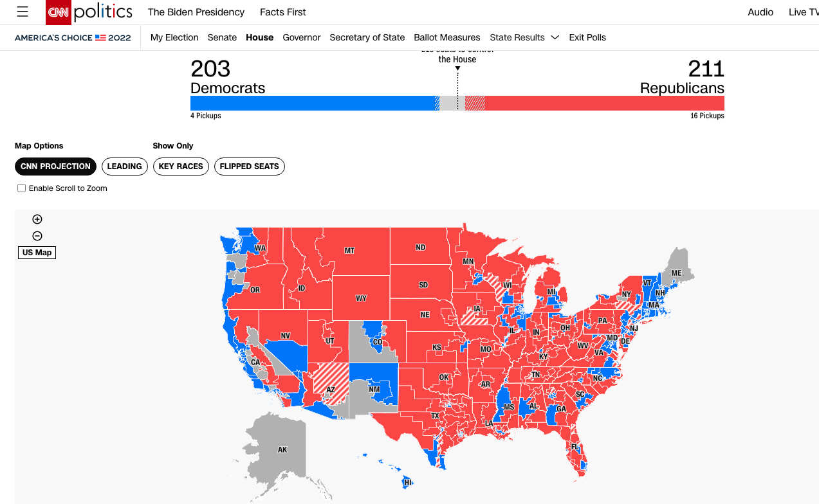
Task: Click the America's Choice 2022 logo
Action: click(73, 37)
